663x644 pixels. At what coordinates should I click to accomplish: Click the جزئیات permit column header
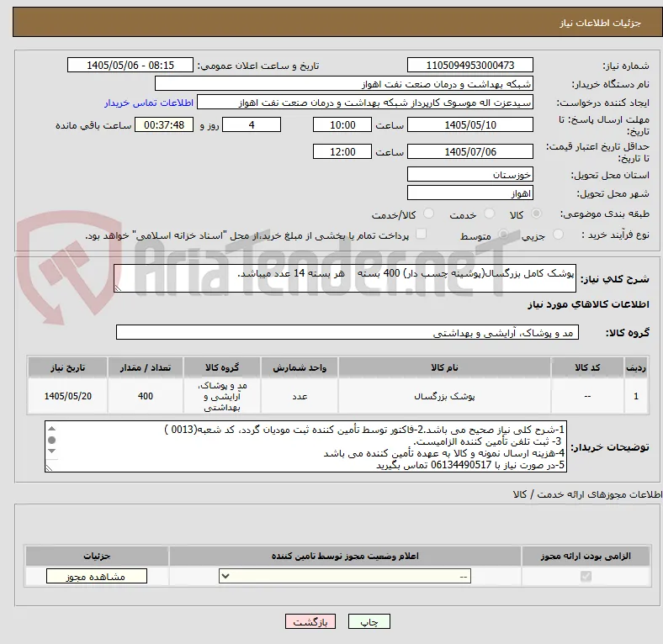97,556
